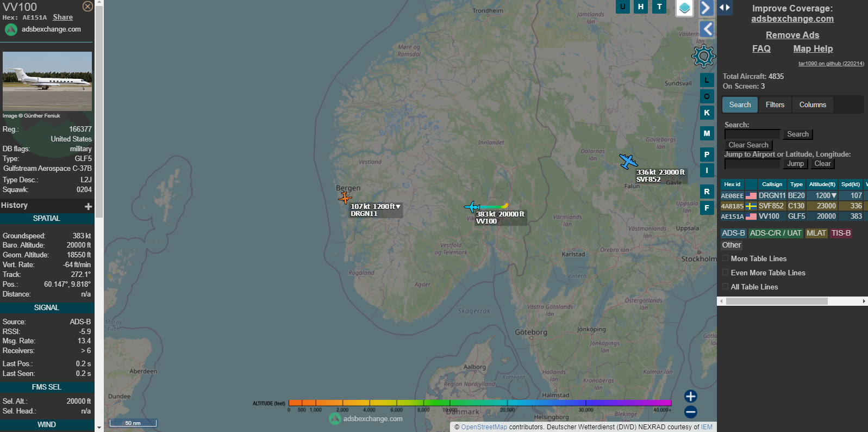Click the right-pointing arrow sidebar button
This screenshot has width=868, height=432.
coord(706,8)
